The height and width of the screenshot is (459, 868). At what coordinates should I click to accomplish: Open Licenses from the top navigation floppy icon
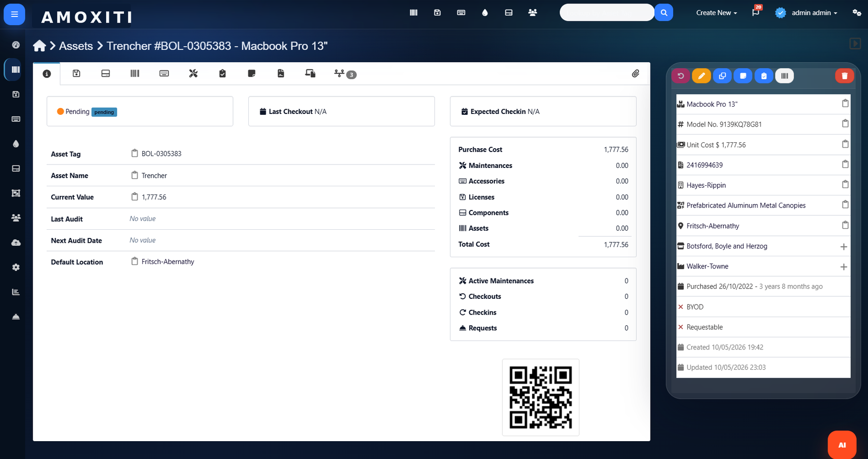(x=437, y=13)
